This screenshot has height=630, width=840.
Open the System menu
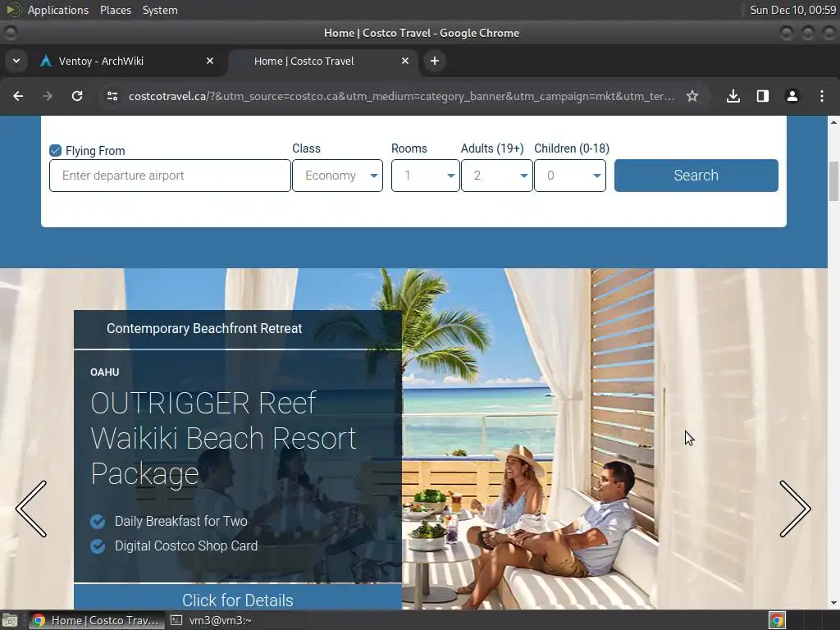[x=160, y=10]
